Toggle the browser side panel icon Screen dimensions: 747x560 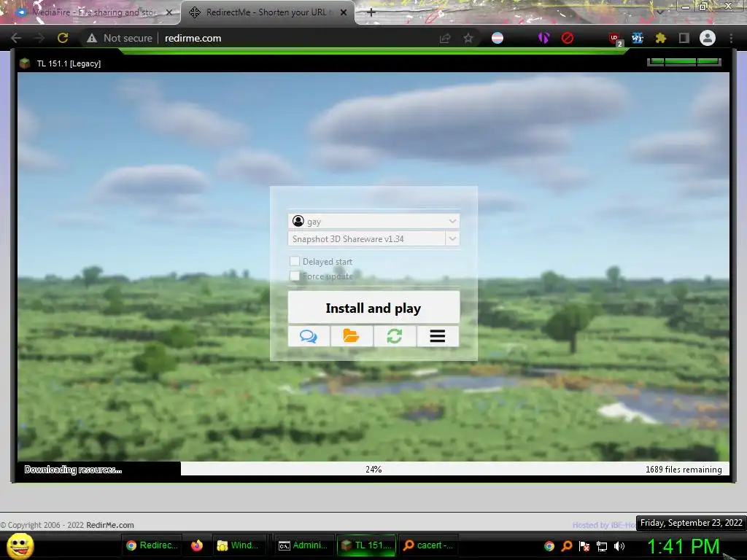coord(684,38)
